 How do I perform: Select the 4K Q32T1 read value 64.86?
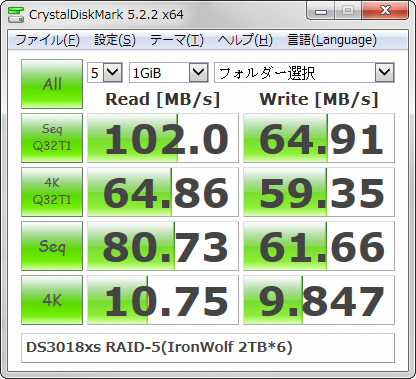(163, 192)
